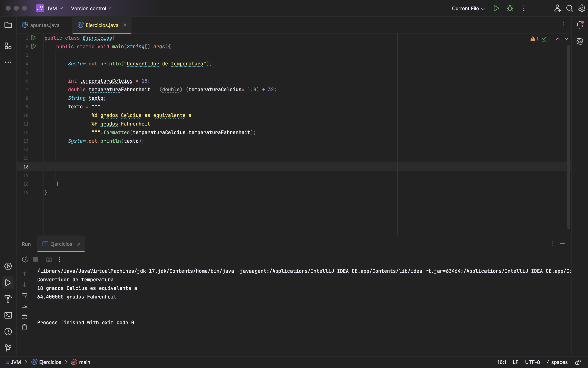
Task: Open Current File run configuration dropdown
Action: click(468, 8)
